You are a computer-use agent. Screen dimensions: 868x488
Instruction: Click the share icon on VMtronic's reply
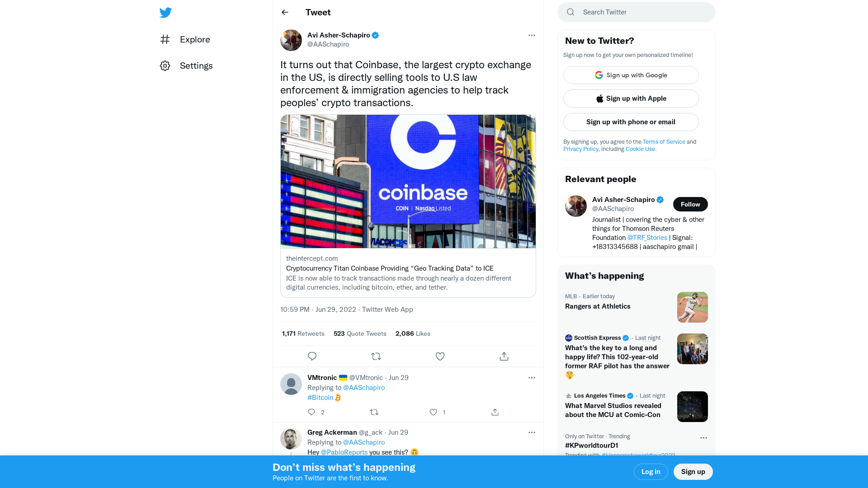[x=495, y=412]
